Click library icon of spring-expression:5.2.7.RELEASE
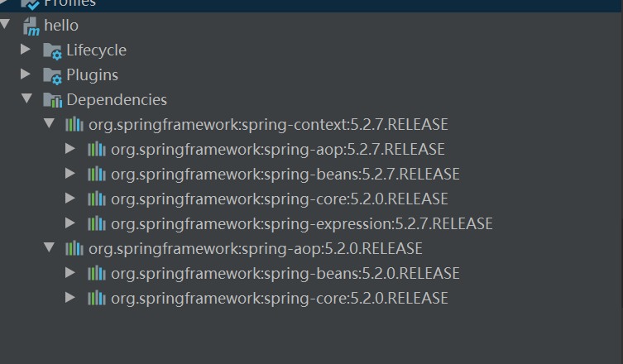This screenshot has height=364, width=623. [97, 223]
